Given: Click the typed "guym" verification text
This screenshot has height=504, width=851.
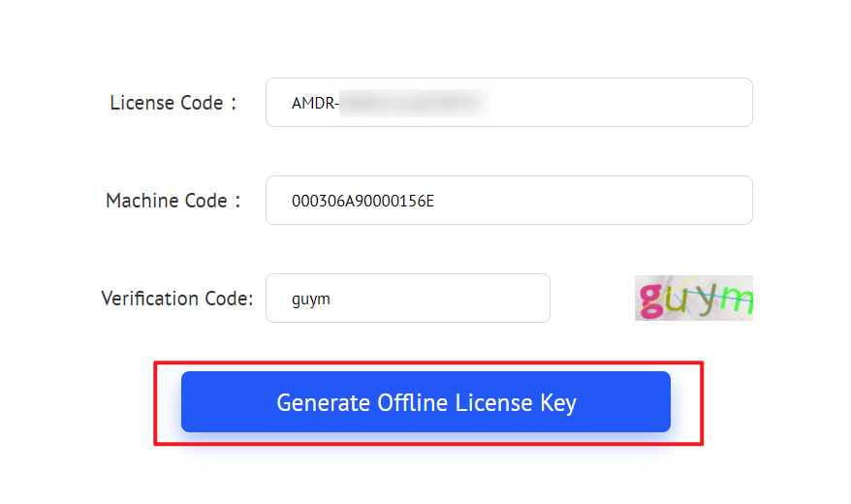Looking at the screenshot, I should point(311,299).
